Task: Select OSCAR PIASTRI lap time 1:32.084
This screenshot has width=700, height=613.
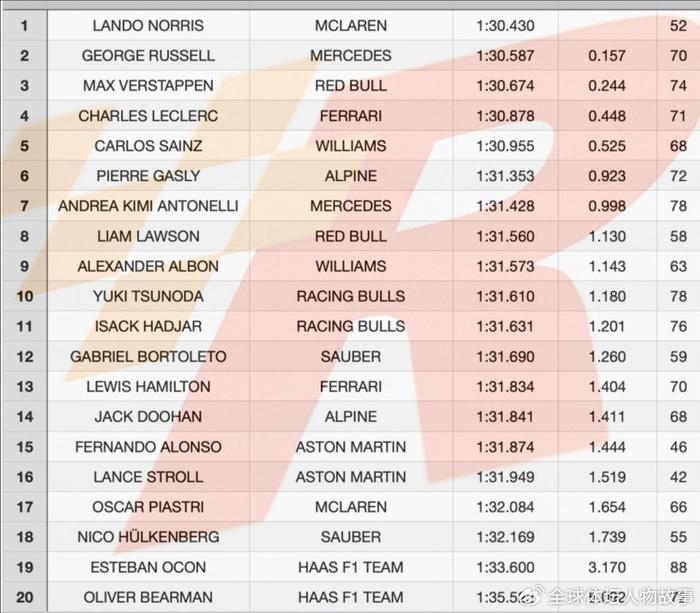Action: [505, 507]
